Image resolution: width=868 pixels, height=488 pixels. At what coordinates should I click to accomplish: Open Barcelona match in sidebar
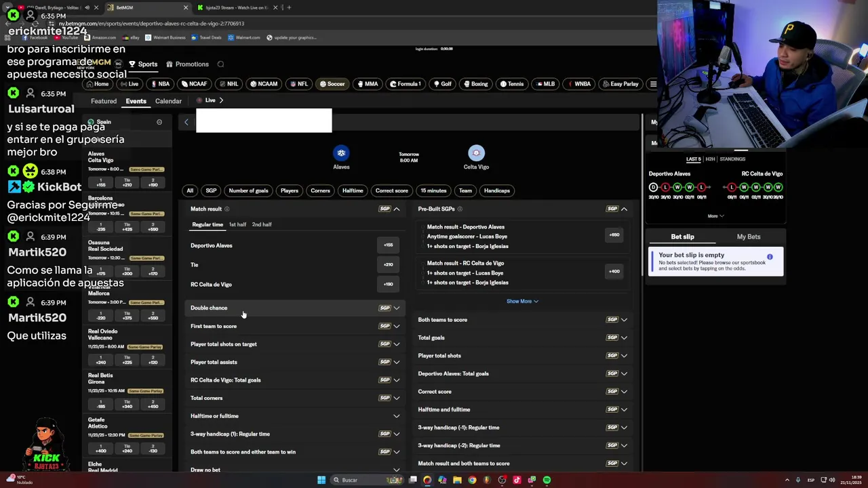(127, 214)
